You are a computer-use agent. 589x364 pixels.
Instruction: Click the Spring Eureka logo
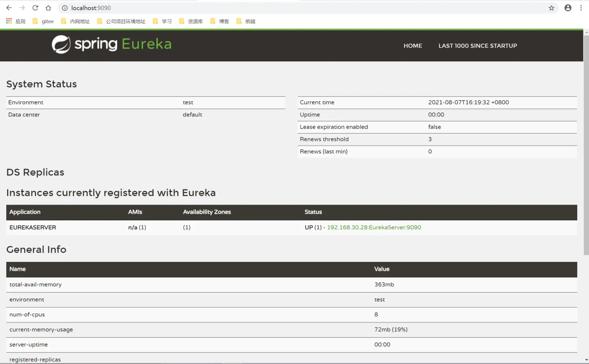pyautogui.click(x=112, y=44)
